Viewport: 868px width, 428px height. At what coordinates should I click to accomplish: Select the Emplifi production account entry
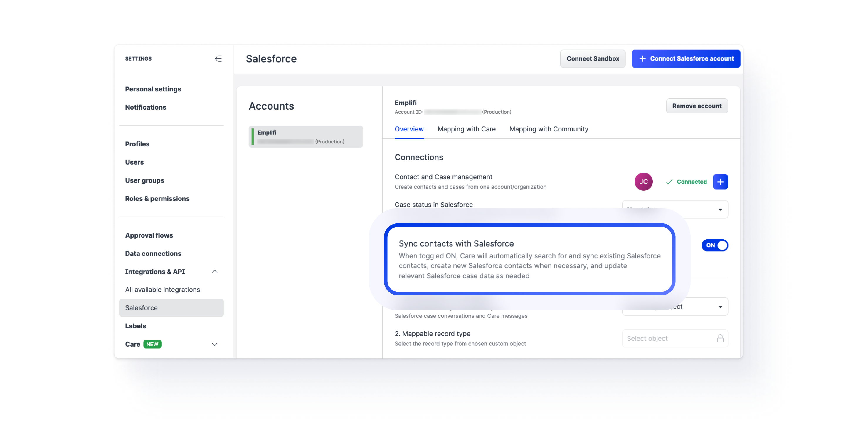[x=306, y=137]
